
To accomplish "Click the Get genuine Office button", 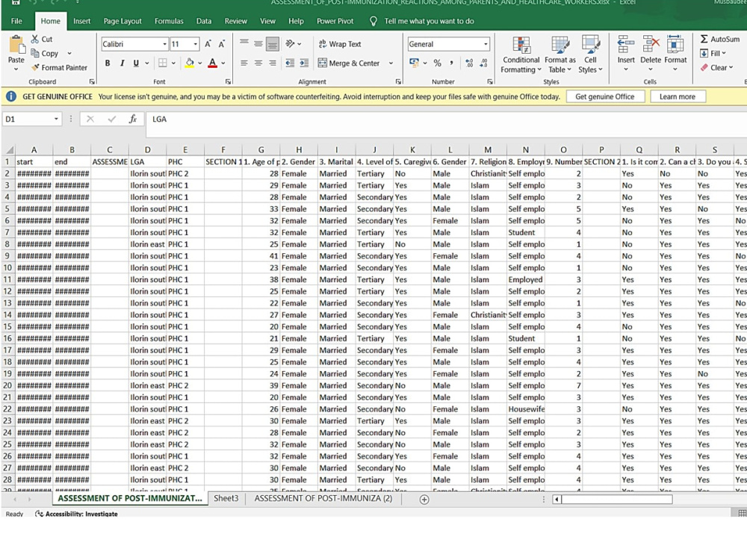I will 605,96.
